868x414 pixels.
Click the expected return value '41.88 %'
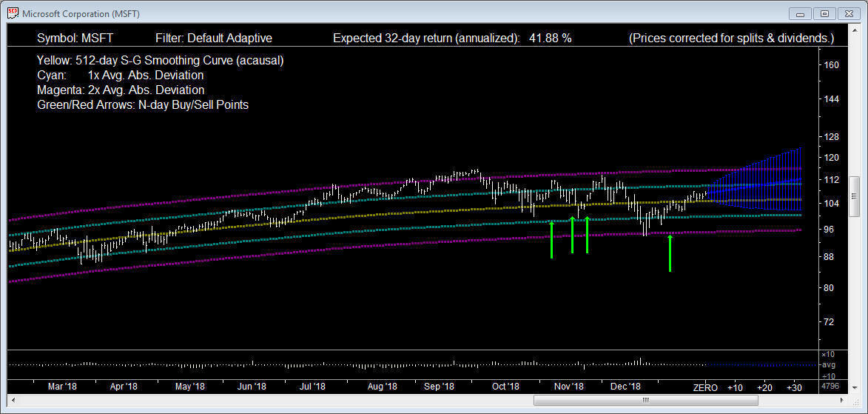tap(551, 39)
